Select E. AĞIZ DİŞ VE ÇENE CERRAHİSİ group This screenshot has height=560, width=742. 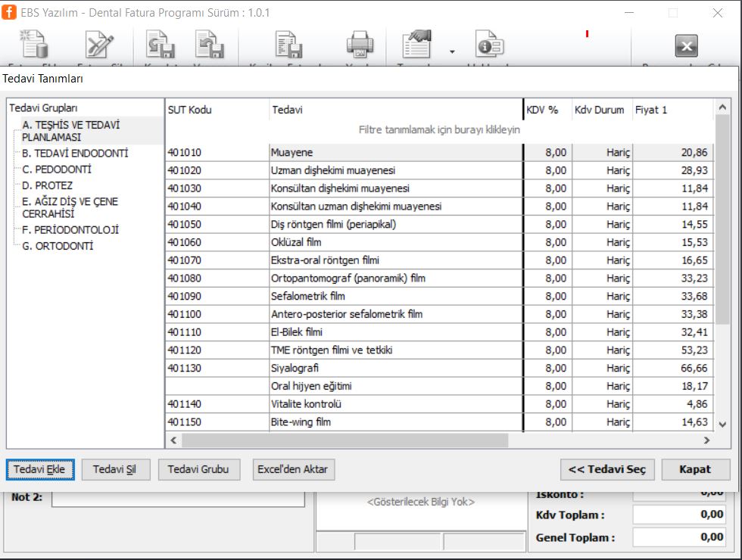tap(70, 207)
